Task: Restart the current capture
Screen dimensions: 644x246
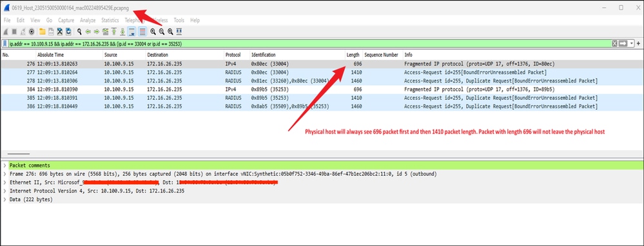Action: coord(23,32)
